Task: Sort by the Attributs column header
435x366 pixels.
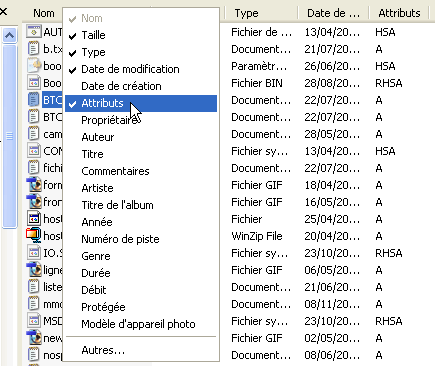Action: tap(399, 13)
